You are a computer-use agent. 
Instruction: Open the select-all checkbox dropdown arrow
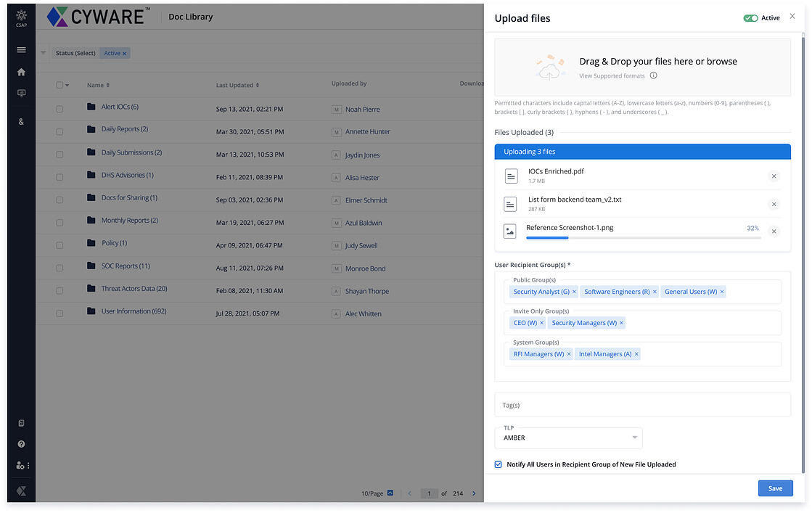67,86
